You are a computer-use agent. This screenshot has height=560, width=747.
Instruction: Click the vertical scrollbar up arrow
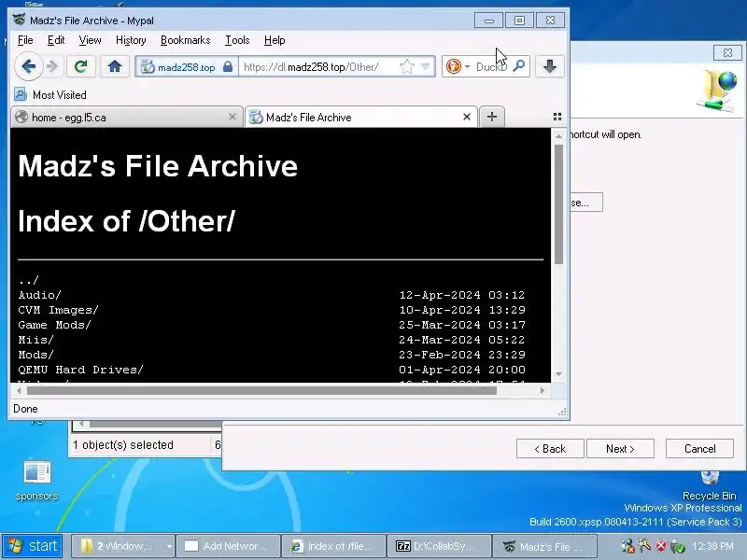[x=558, y=136]
